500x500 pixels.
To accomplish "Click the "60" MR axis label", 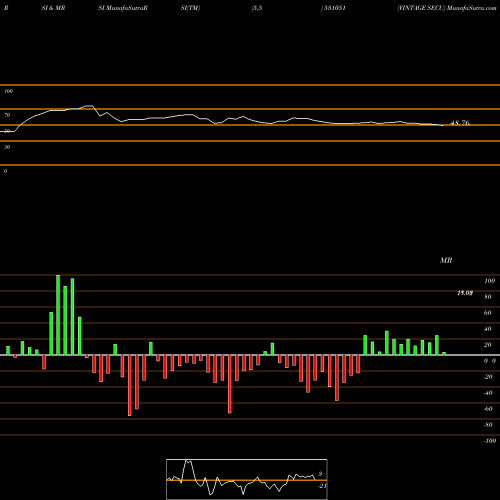I will [x=488, y=313].
